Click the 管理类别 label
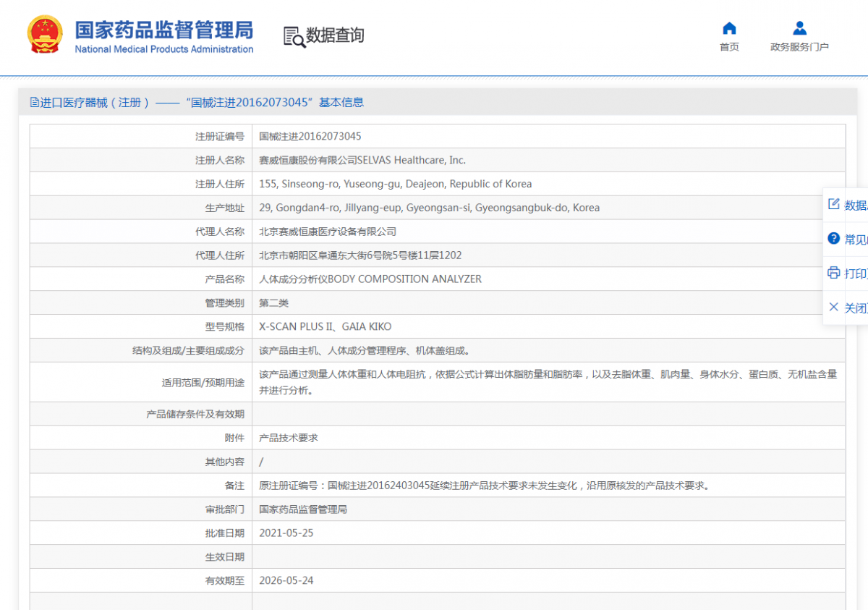Viewport: 868px width, 610px height. click(x=225, y=303)
